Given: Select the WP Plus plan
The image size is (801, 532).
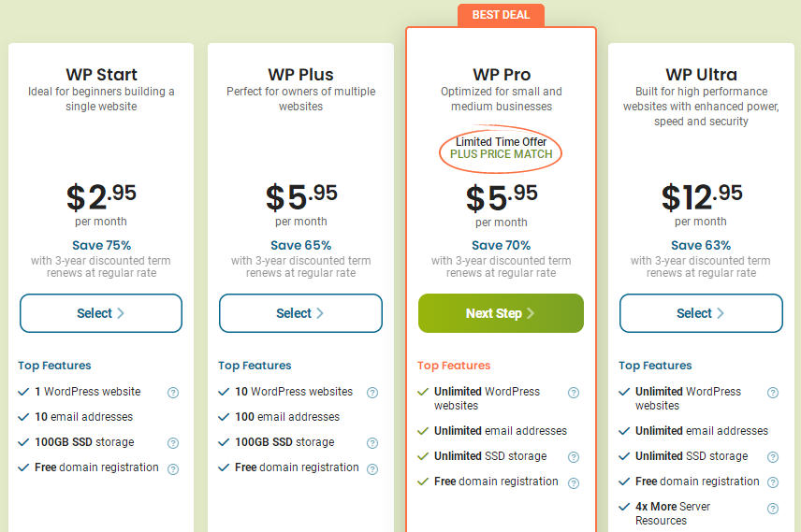Looking at the screenshot, I should click(300, 313).
